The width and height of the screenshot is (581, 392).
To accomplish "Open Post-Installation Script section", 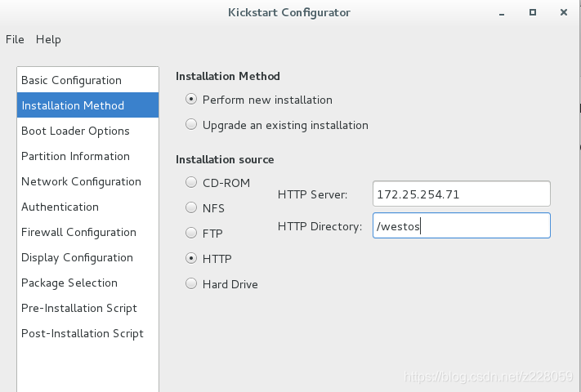I will (x=83, y=333).
